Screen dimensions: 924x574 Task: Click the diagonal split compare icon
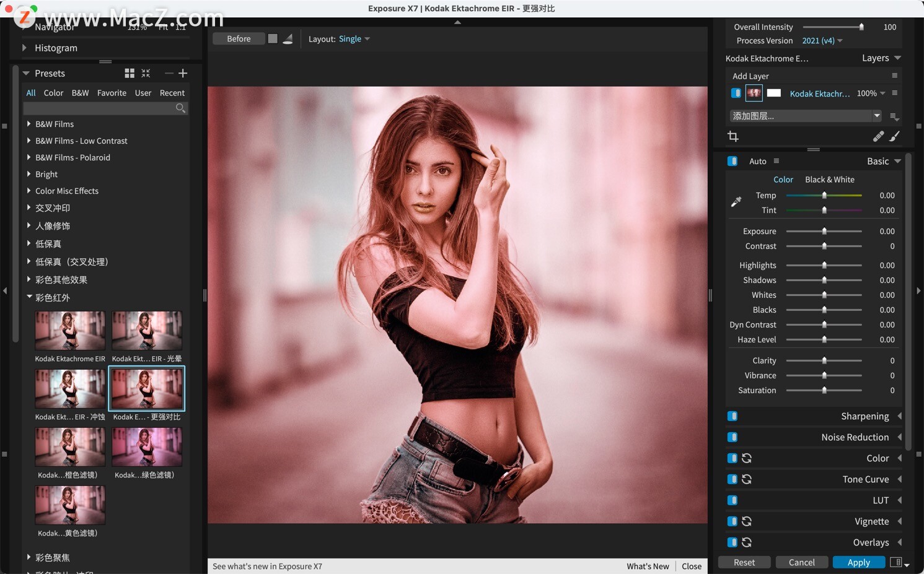click(x=288, y=38)
